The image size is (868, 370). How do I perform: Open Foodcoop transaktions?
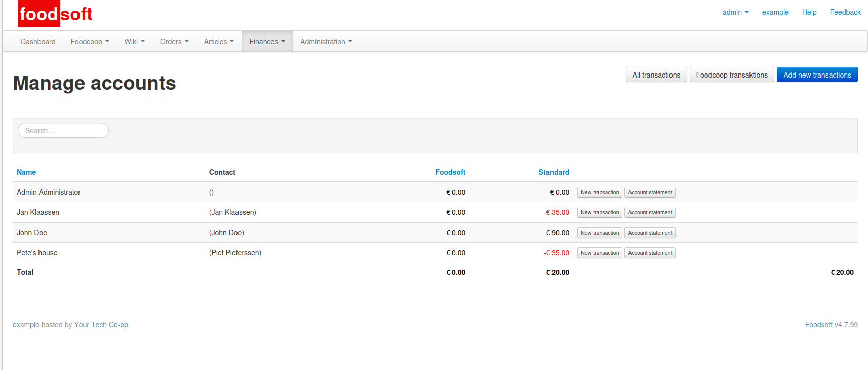pyautogui.click(x=731, y=75)
